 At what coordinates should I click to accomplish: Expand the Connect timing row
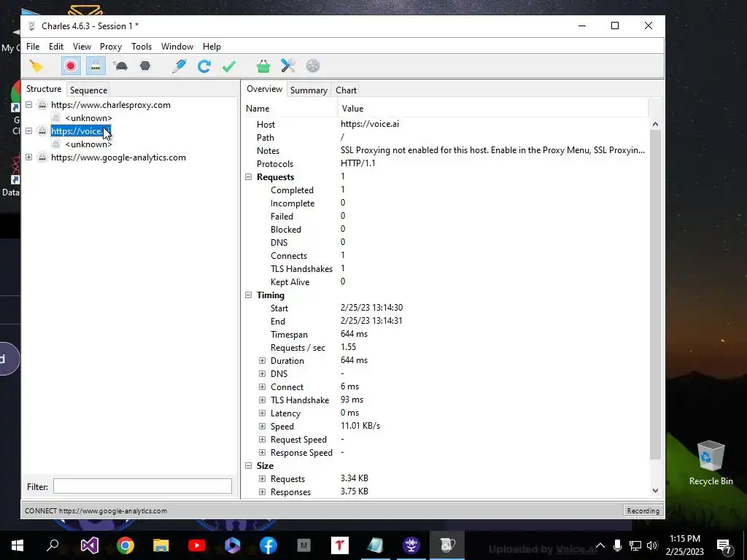pos(262,386)
